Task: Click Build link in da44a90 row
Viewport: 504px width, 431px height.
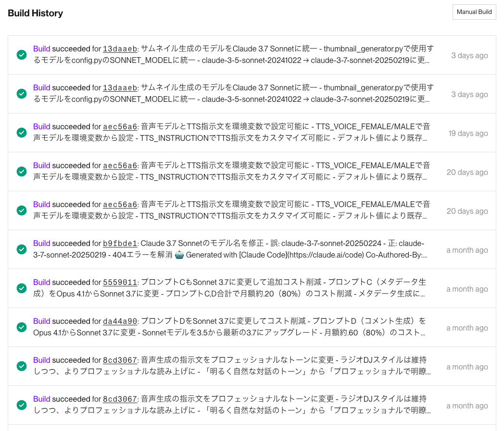Action: pyautogui.click(x=41, y=321)
